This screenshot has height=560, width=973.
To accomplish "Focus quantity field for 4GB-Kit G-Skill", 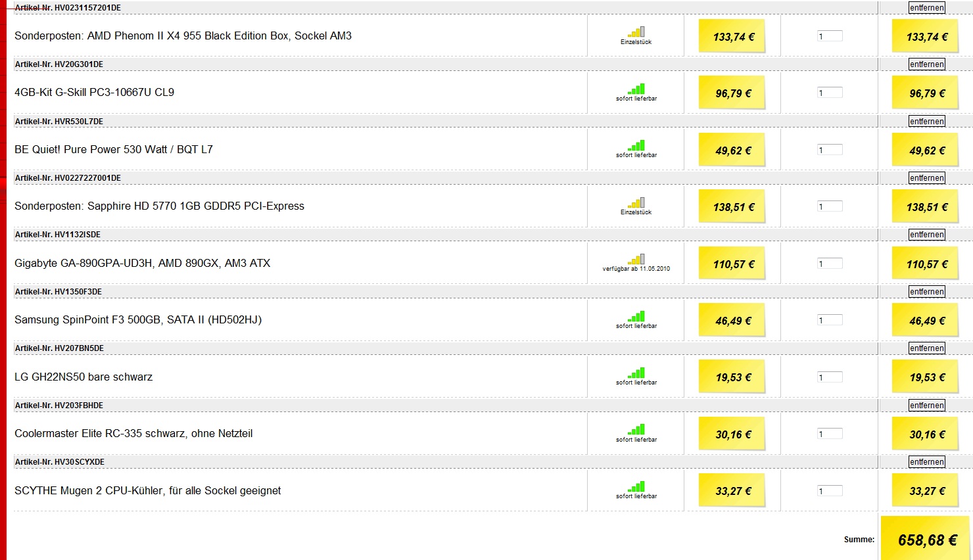I will coord(830,93).
